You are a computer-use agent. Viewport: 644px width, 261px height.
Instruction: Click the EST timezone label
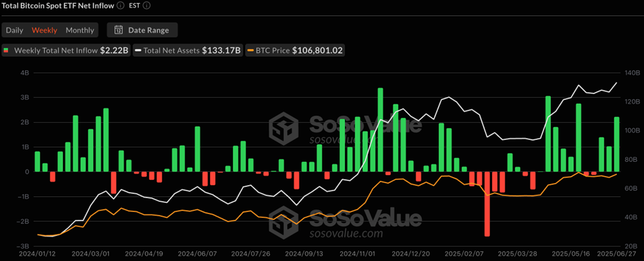(x=134, y=6)
